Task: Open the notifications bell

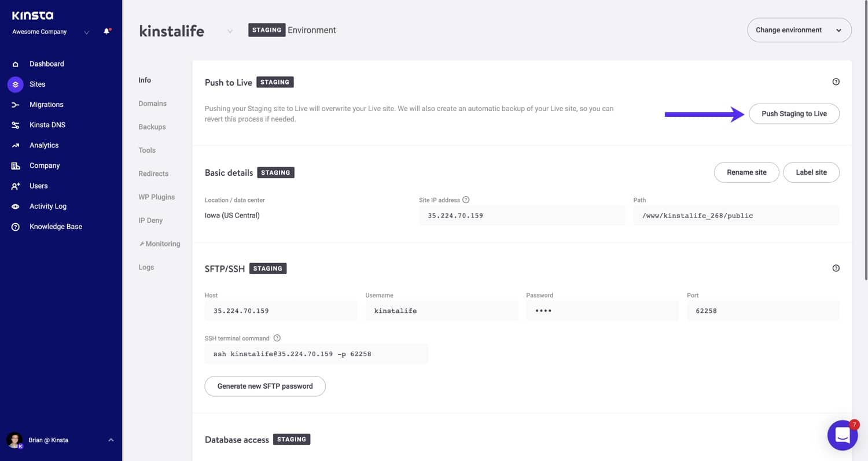Action: 106,31
